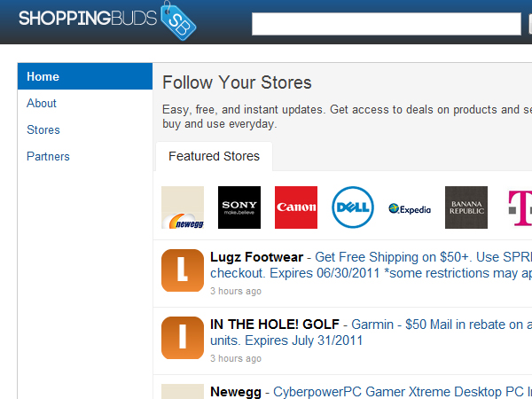Open the About page link
The width and height of the screenshot is (532, 399).
pyautogui.click(x=42, y=103)
